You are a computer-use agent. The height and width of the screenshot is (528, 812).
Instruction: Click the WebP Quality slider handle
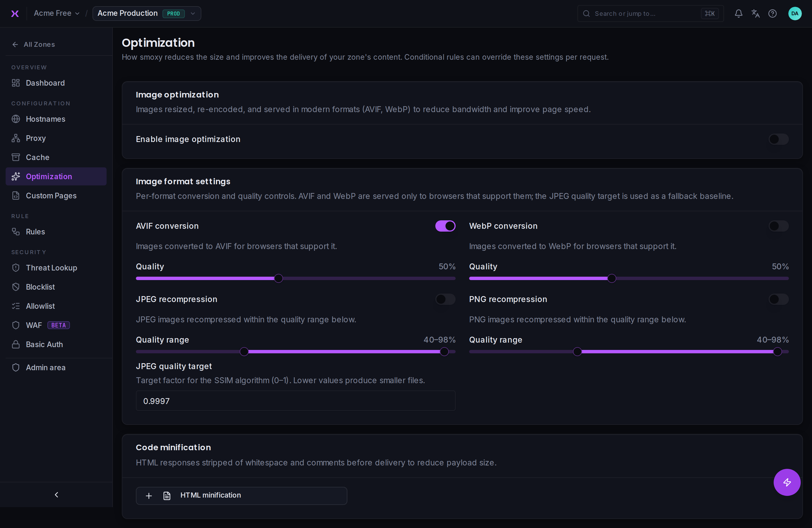pyautogui.click(x=612, y=278)
